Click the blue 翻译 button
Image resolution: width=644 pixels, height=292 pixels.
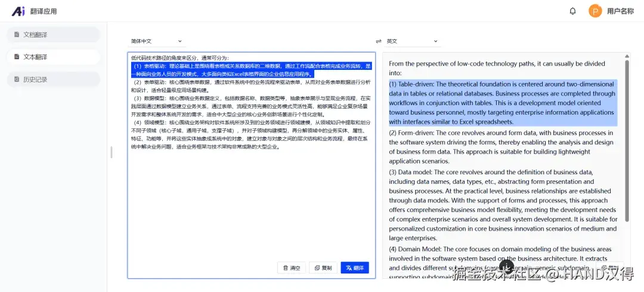pos(355,268)
